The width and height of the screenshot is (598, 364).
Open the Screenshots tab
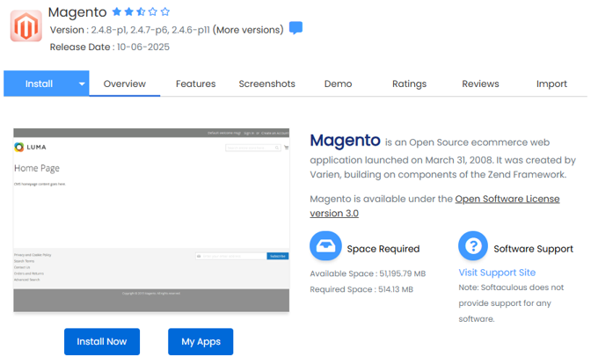[266, 84]
